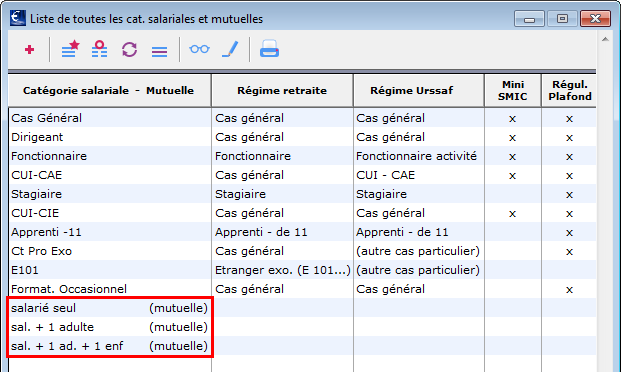
Task: Select the salarié seul mutuelle row
Action: (x=302, y=308)
